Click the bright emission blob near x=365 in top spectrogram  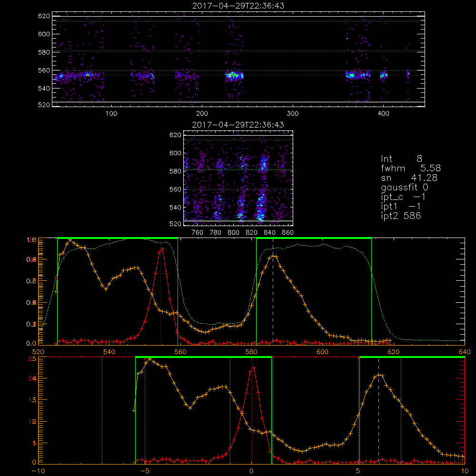351,75
